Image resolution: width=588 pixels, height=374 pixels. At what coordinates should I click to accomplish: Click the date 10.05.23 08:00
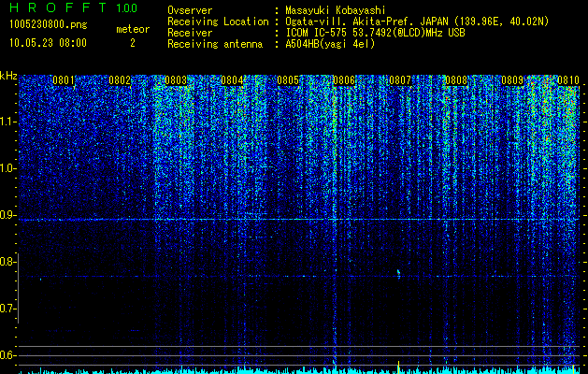click(x=49, y=43)
